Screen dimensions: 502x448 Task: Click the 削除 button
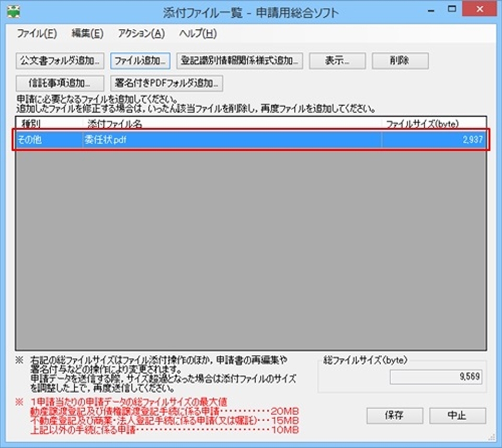click(x=400, y=61)
